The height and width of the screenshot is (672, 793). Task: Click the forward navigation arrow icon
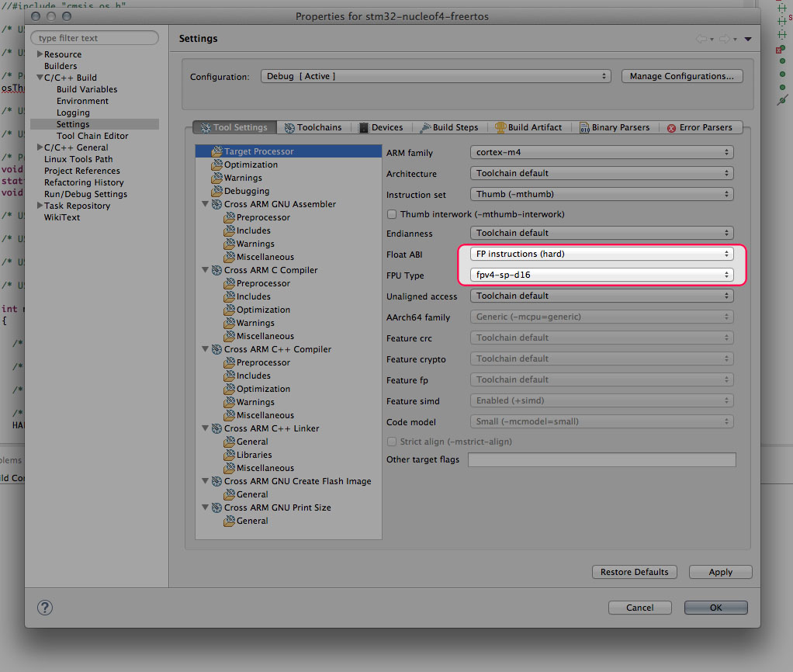725,39
